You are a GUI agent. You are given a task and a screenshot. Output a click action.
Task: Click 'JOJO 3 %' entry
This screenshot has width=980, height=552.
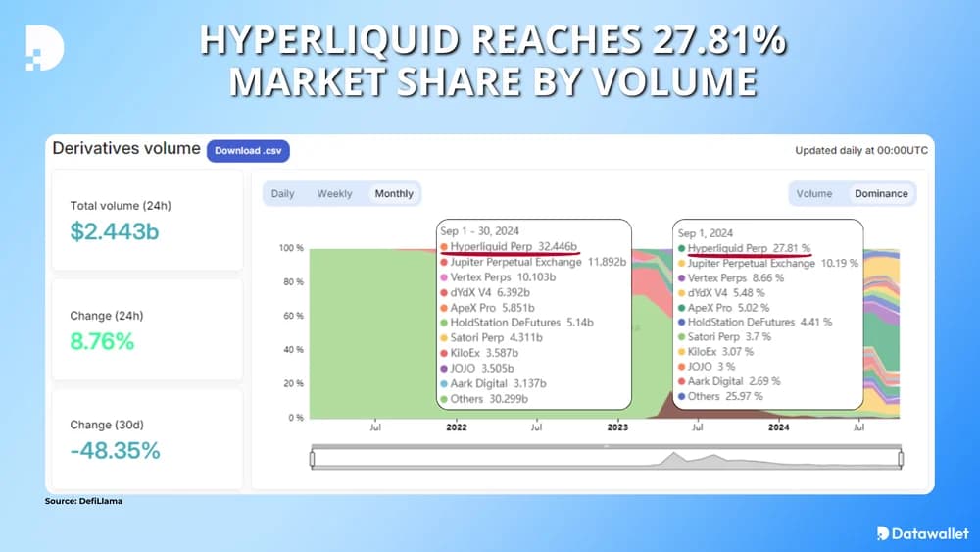(x=707, y=367)
